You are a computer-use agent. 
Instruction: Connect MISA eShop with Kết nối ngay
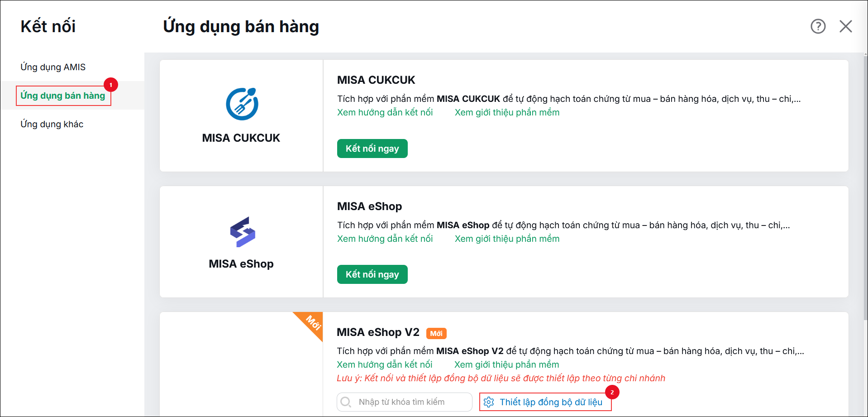point(372,274)
